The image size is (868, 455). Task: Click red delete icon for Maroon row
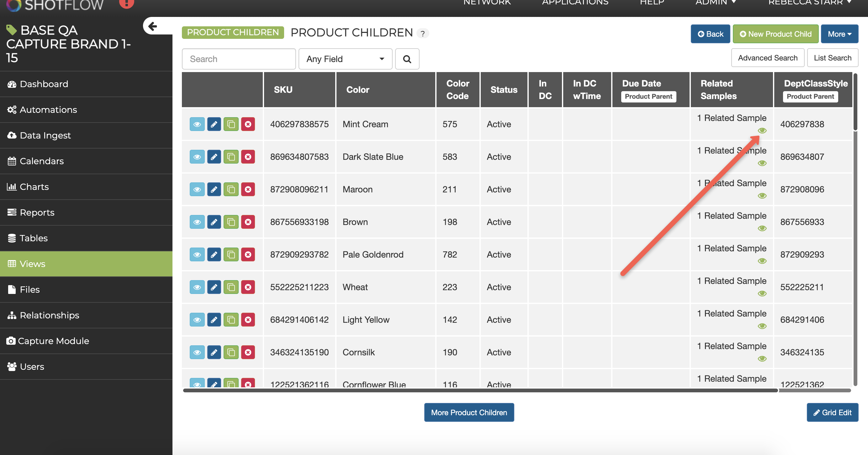248,190
